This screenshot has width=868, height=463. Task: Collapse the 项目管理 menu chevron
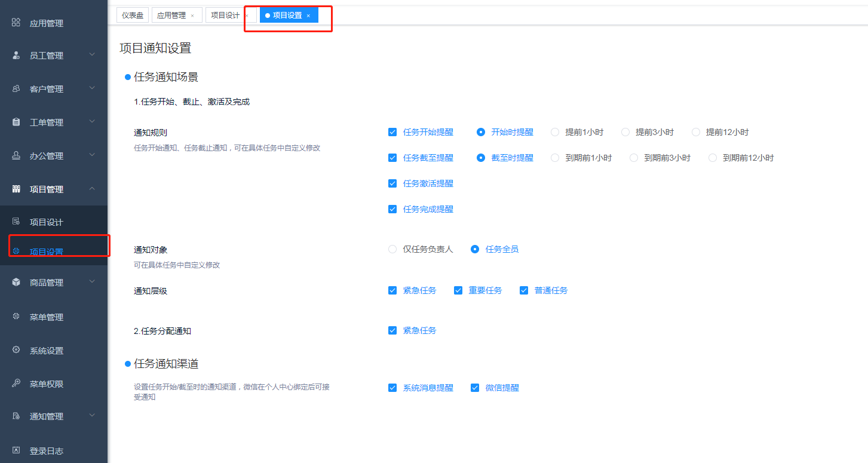click(x=92, y=189)
